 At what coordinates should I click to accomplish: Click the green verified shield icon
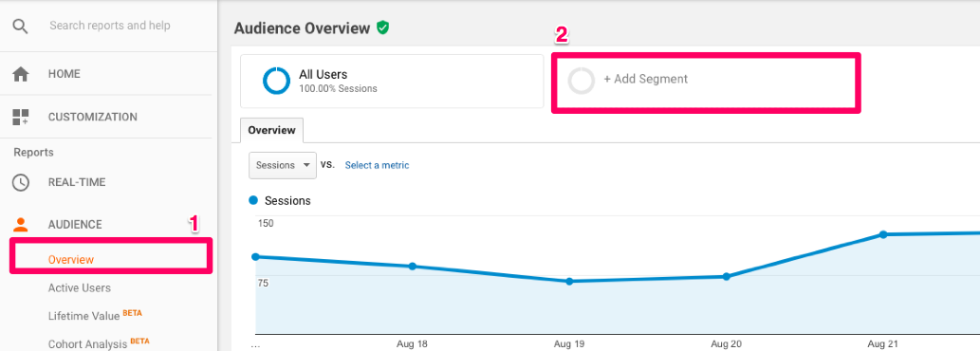click(382, 28)
